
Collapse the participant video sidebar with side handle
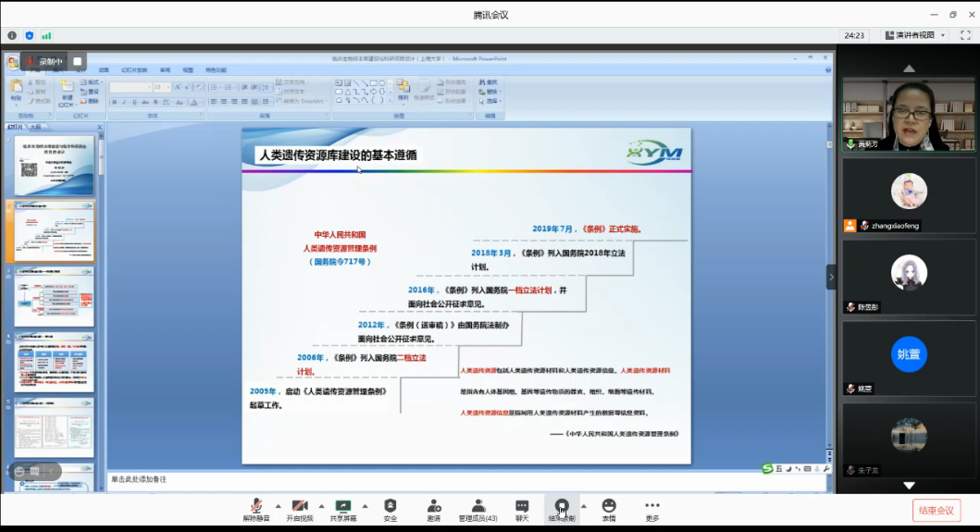click(830, 277)
